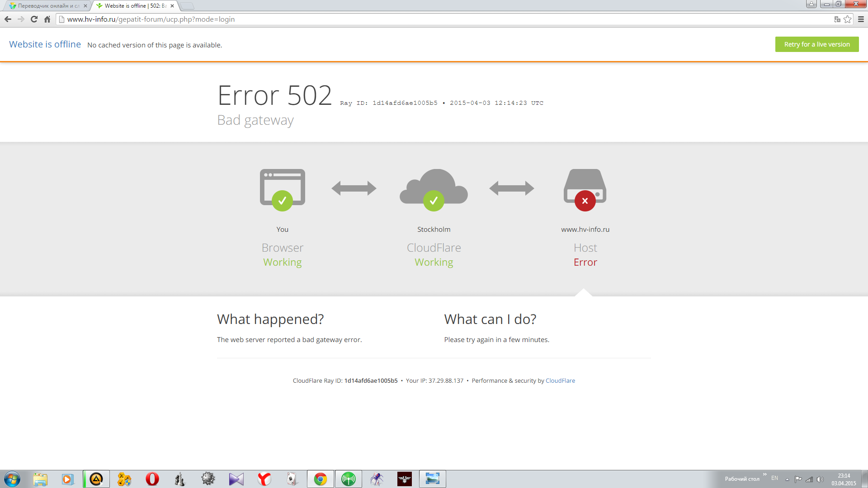Click the CloudFlare cloud status icon
The image size is (868, 488).
coord(434,189)
